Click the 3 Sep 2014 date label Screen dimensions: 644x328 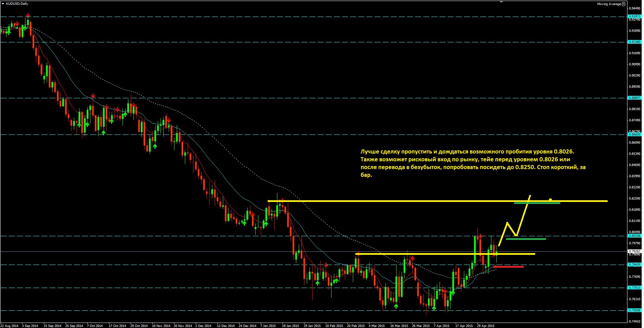[30, 326]
